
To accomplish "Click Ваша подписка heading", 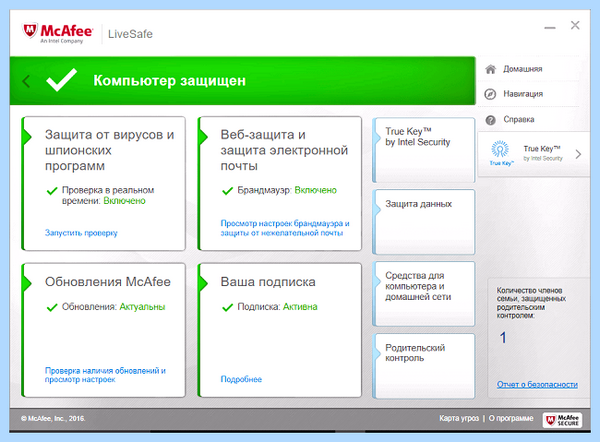I will coord(268,282).
